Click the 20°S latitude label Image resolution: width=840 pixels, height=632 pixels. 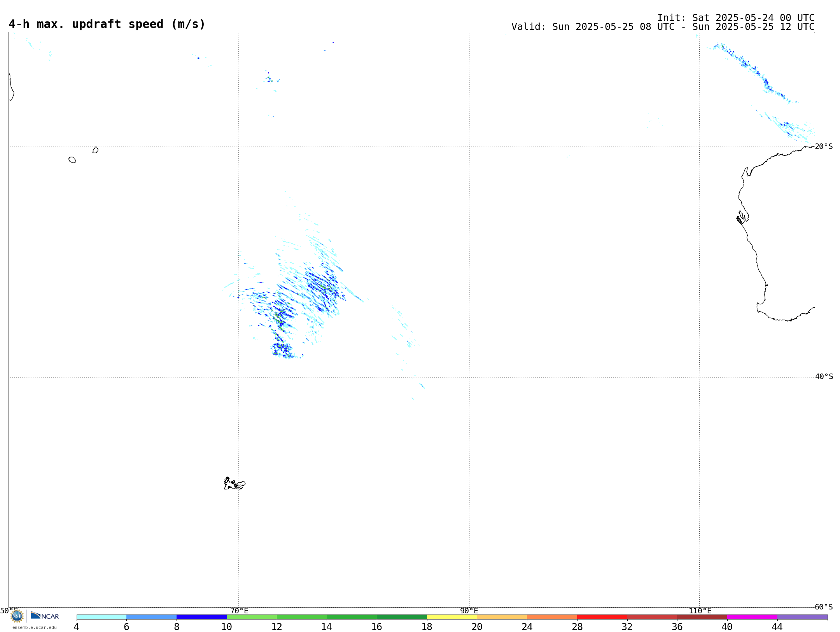(x=824, y=147)
